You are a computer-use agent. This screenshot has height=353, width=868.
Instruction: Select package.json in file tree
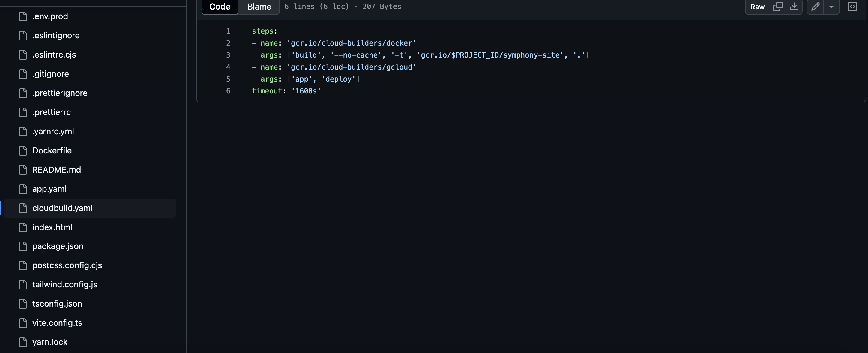click(x=58, y=246)
